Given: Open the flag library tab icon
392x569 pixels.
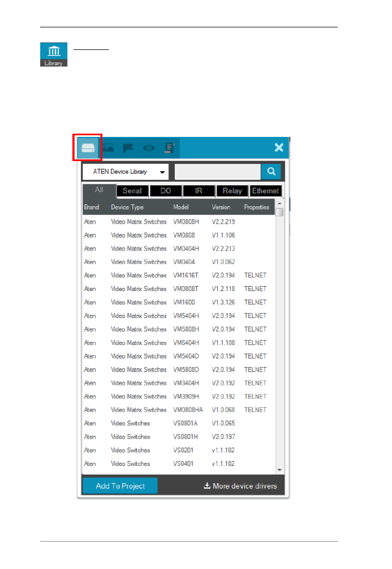Looking at the screenshot, I should pos(128,148).
